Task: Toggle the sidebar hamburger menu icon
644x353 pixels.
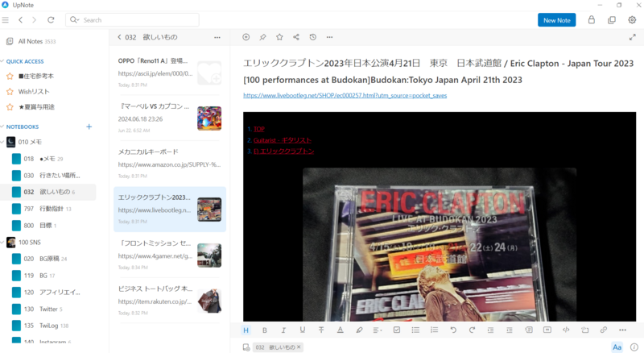Action: [x=6, y=20]
